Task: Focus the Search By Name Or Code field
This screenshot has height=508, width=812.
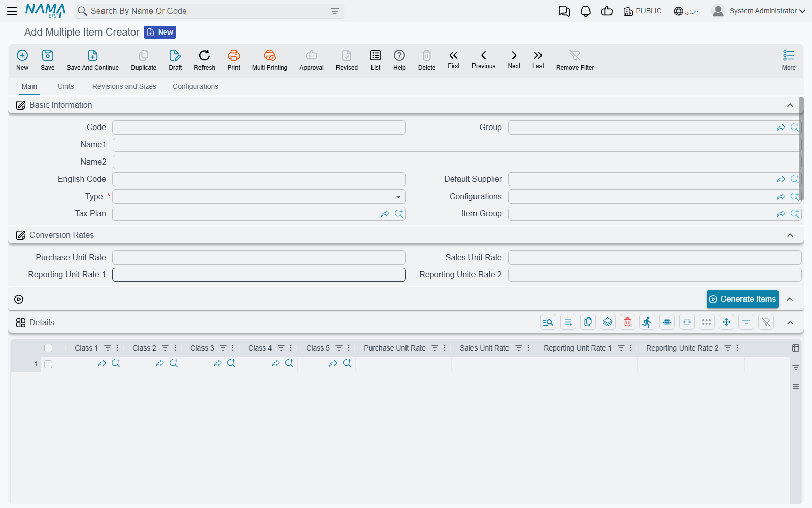Action: point(208,11)
